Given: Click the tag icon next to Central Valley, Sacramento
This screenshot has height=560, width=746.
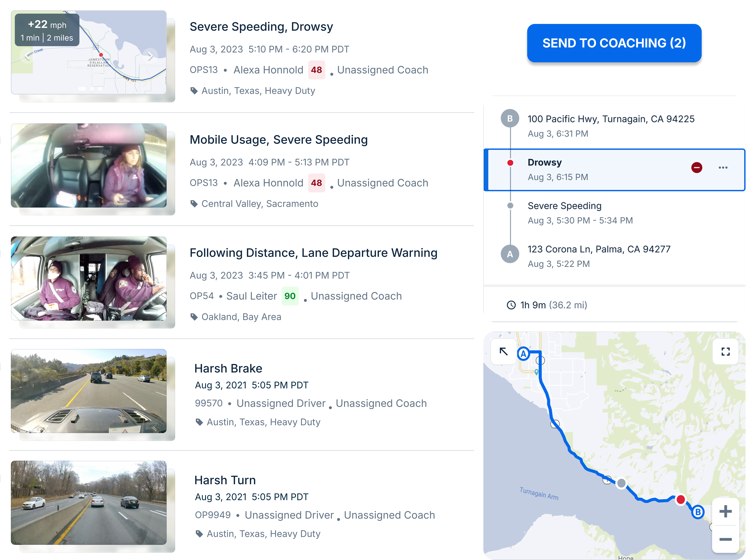Looking at the screenshot, I should (194, 204).
